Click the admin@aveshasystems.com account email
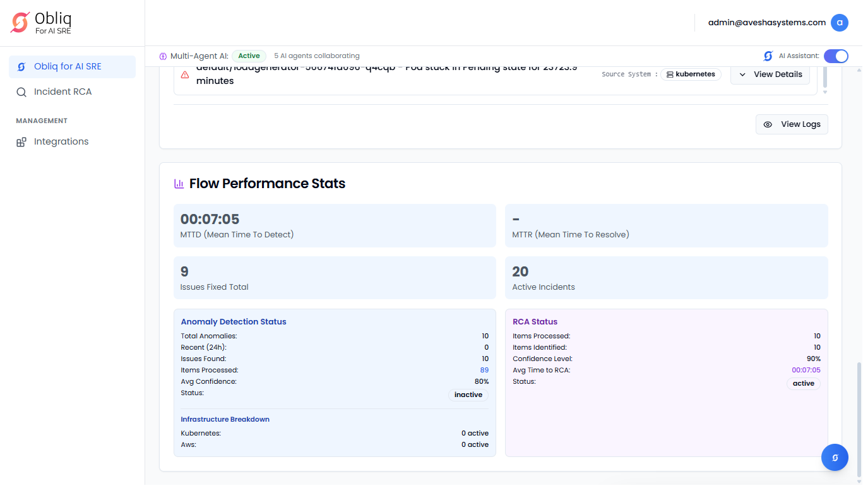 click(766, 23)
